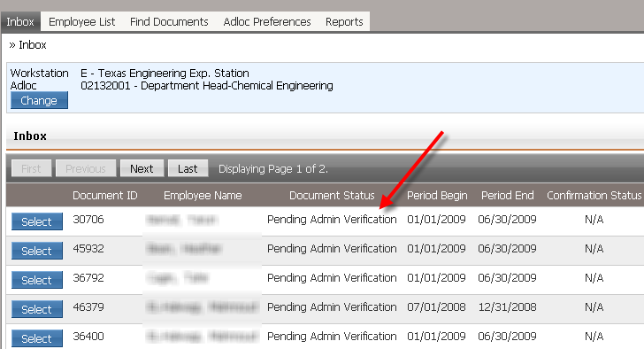Jump to the Last page
Viewport: 644px width, 349px height.
[188, 168]
